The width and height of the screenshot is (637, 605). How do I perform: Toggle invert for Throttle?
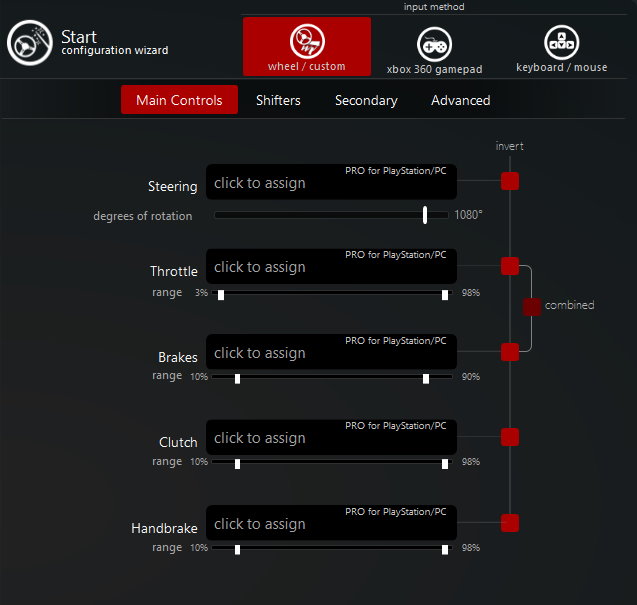(510, 266)
